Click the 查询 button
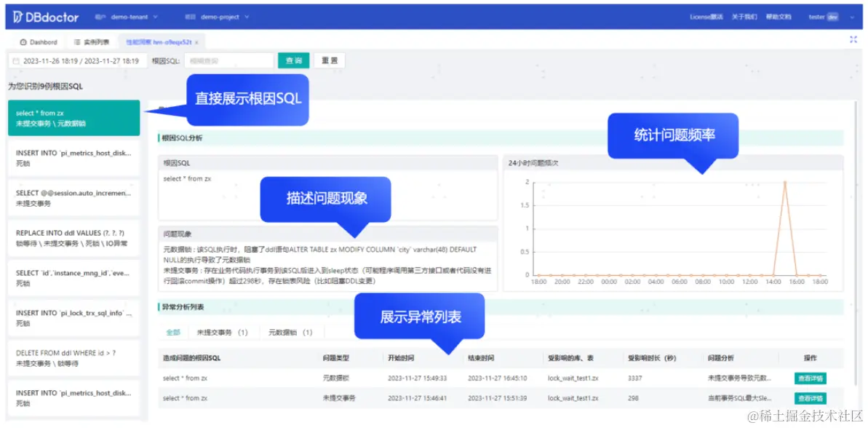Image resolution: width=868 pixels, height=428 pixels. [x=293, y=61]
